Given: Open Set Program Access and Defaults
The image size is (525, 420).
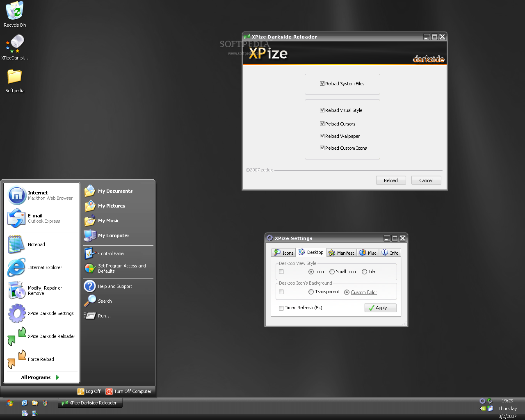Looking at the screenshot, I should pos(118,268).
